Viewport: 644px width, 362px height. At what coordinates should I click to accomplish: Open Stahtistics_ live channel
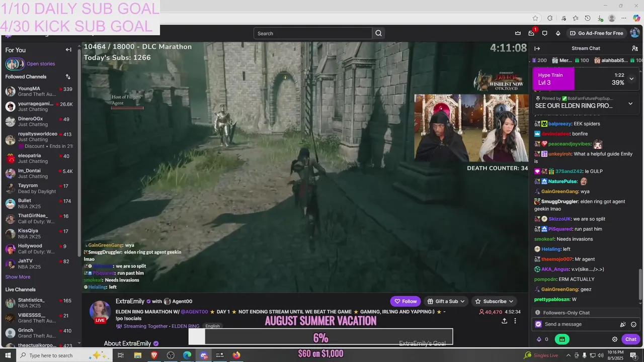pos(39,303)
